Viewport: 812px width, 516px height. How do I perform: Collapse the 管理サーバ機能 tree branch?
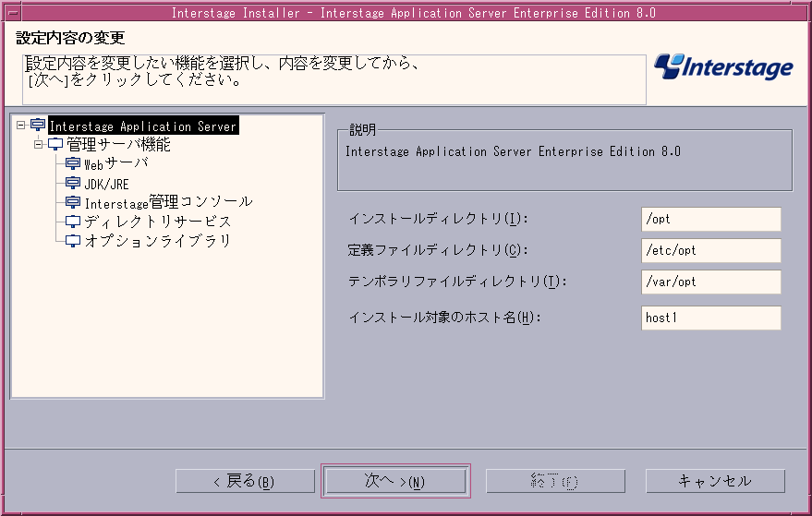[38, 144]
